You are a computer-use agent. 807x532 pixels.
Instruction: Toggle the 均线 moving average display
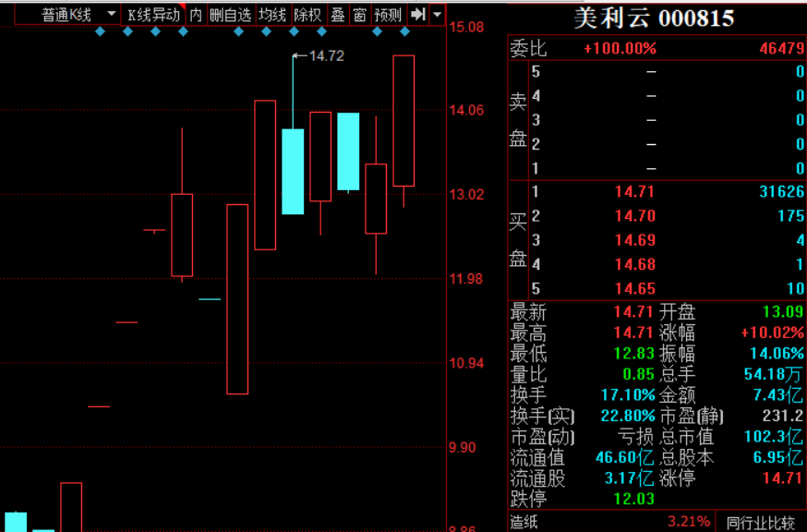point(272,15)
